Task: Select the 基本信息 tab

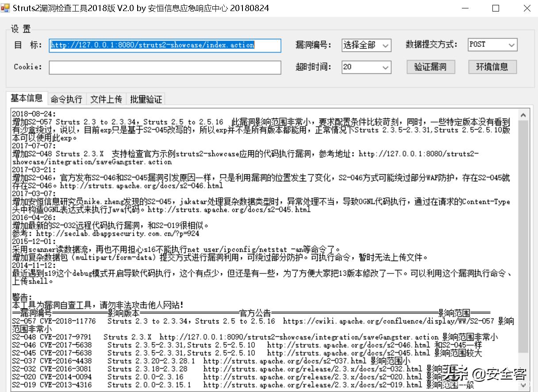Action: 27,98
